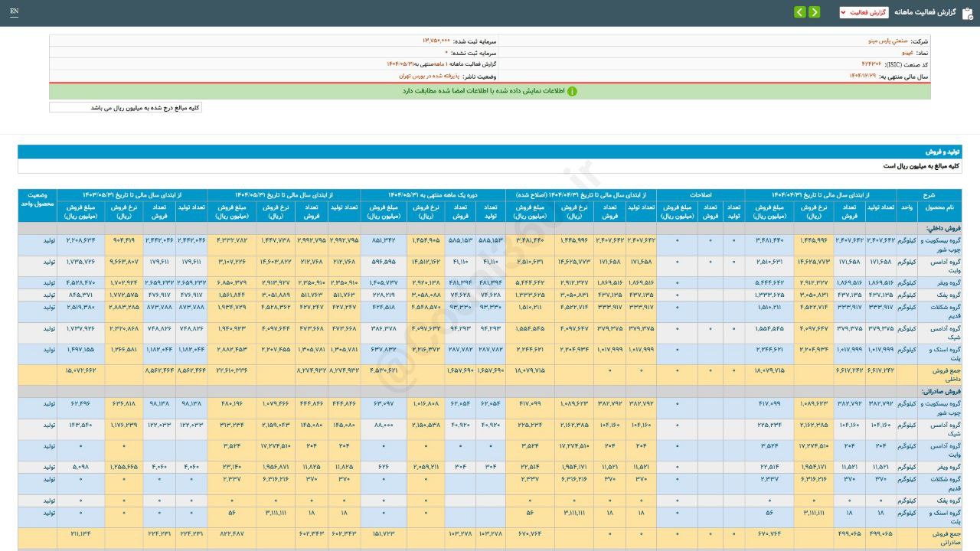Select domestic monthly total '۴,۵۳۰,۶۲۱'

383,370
